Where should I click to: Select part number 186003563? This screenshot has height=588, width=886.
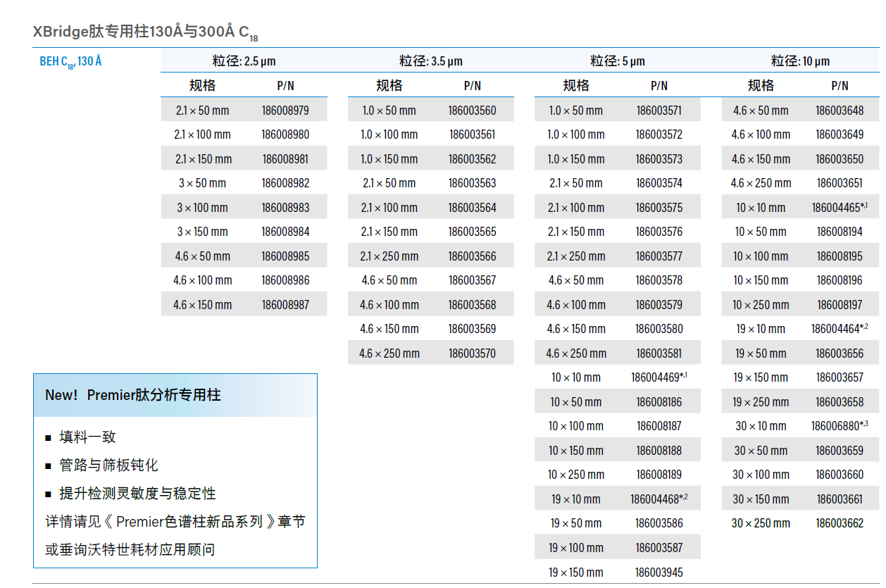pyautogui.click(x=472, y=183)
